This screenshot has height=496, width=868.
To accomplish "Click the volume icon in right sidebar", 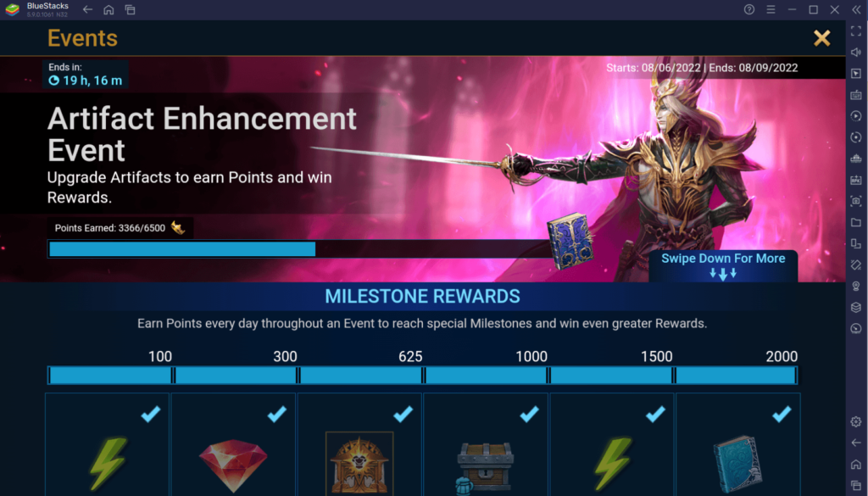I will pos(856,52).
